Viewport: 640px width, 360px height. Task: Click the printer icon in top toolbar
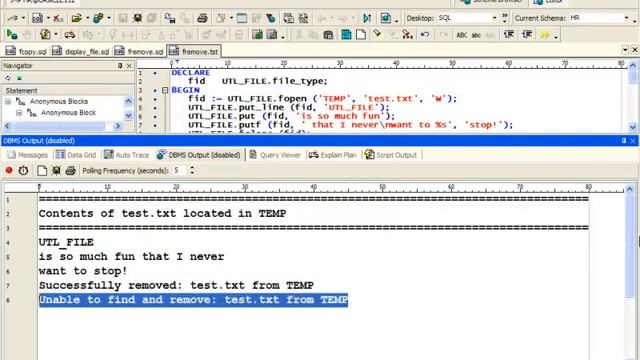[202, 18]
